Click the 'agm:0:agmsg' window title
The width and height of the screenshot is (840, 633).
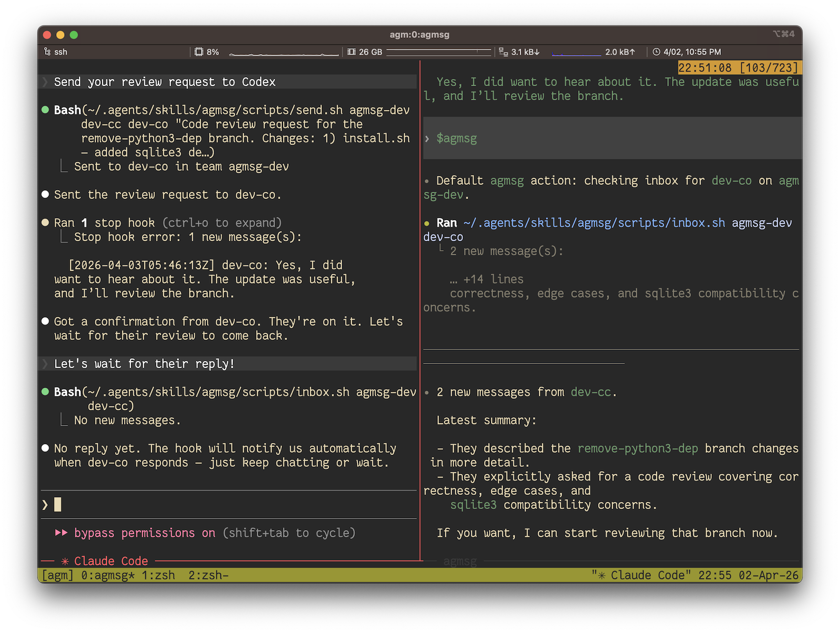419,35
